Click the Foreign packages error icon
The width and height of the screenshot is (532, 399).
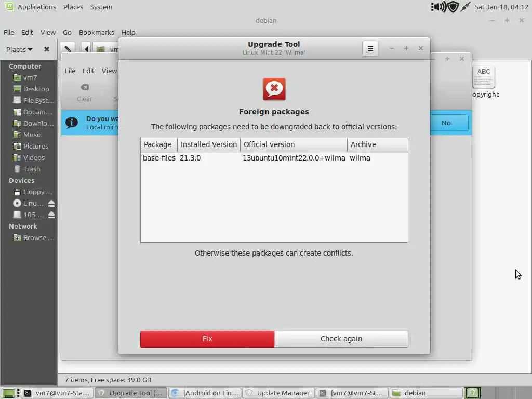[274, 89]
